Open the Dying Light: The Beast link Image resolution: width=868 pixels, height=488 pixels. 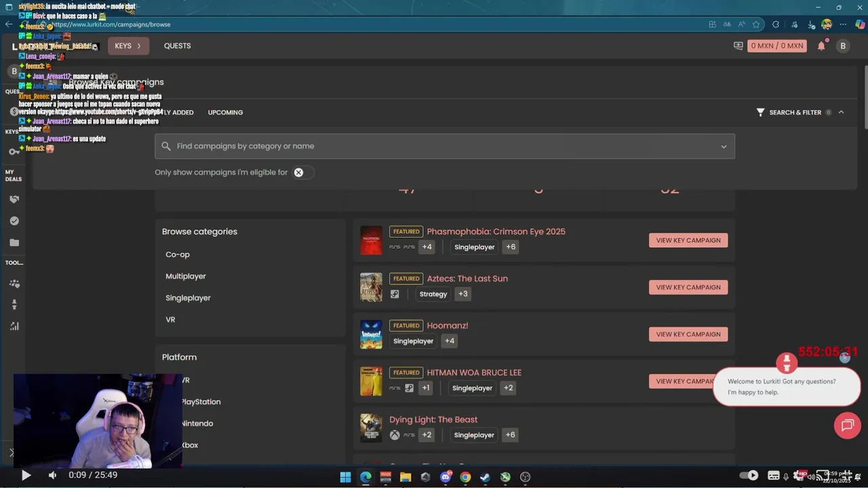(x=433, y=420)
